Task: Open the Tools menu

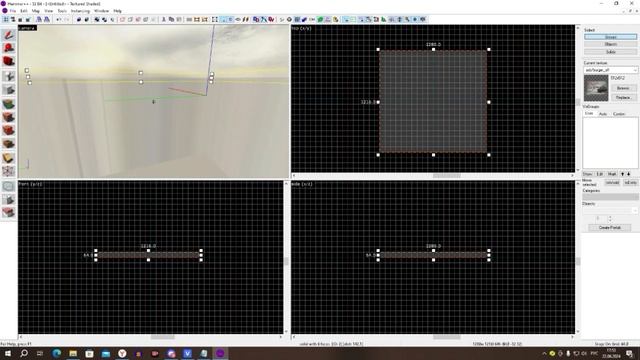Action: click(x=62, y=11)
